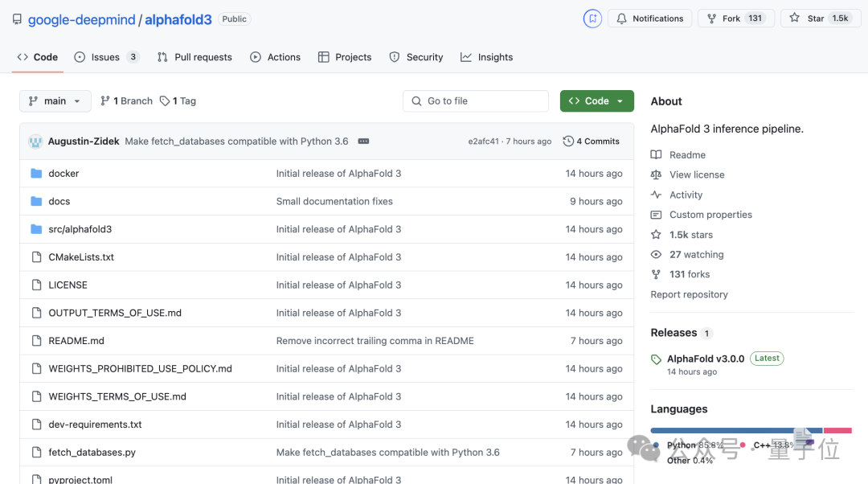Click the Activity pulse icon
The height and width of the screenshot is (484, 868).
click(656, 195)
